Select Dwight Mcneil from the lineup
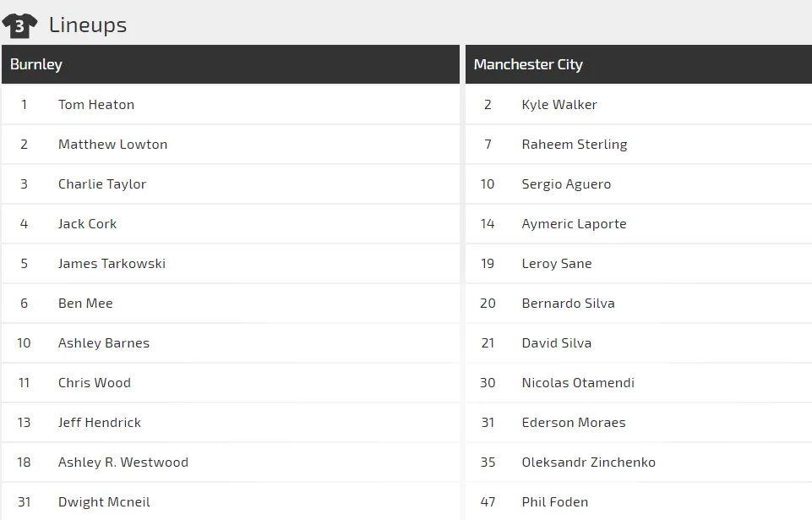Screen dimensions: 812x520 [104, 502]
